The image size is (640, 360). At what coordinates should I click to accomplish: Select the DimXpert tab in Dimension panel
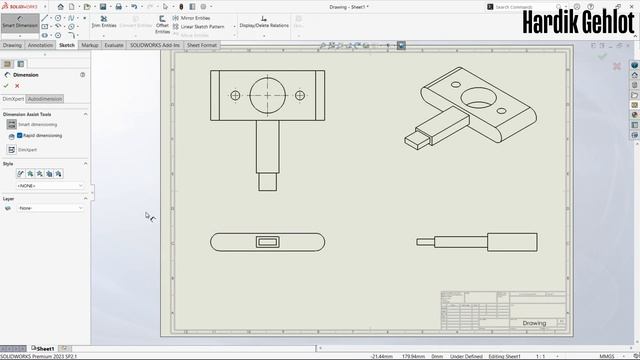click(13, 99)
